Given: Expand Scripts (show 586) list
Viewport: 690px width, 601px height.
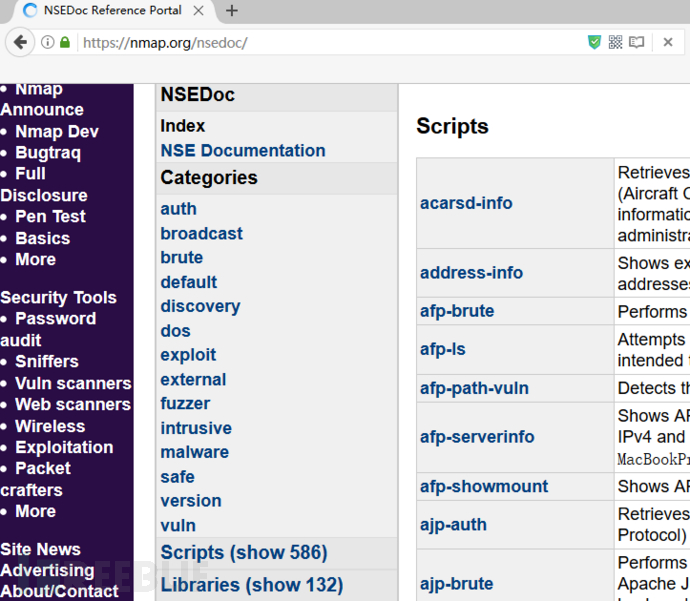Looking at the screenshot, I should (x=243, y=553).
